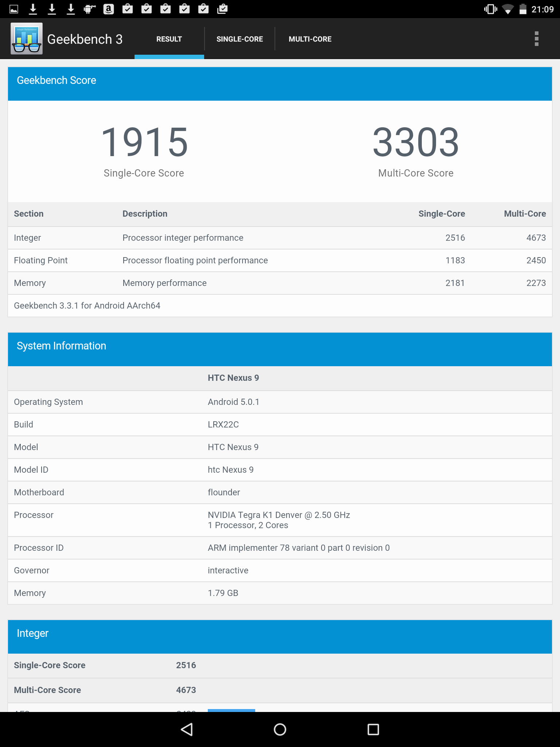Viewport: 560px width, 747px height.
Task: Tap the 21:09 clock in status bar
Action: pyautogui.click(x=542, y=9)
